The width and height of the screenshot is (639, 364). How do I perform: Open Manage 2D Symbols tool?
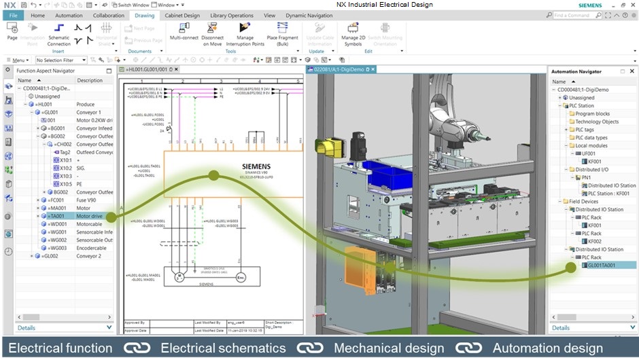[x=352, y=33]
